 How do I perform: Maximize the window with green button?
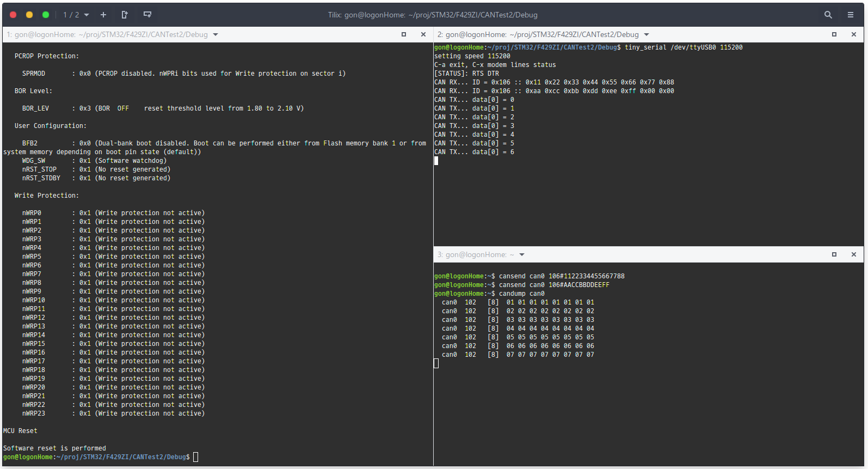pos(46,15)
